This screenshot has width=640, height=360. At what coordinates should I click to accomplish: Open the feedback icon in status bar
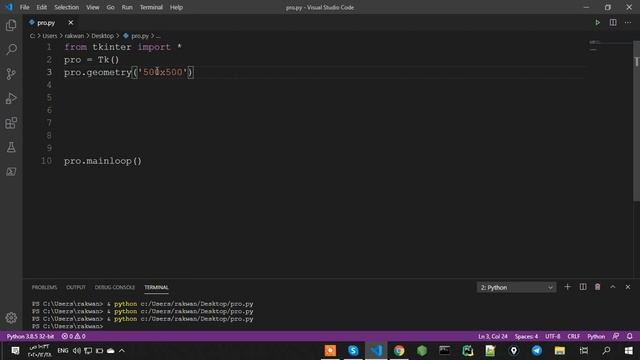[616, 336]
